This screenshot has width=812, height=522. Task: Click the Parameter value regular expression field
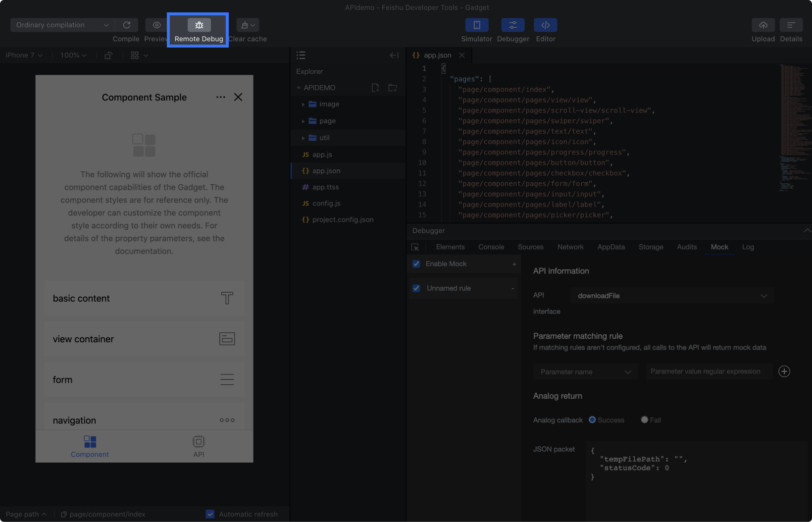709,371
